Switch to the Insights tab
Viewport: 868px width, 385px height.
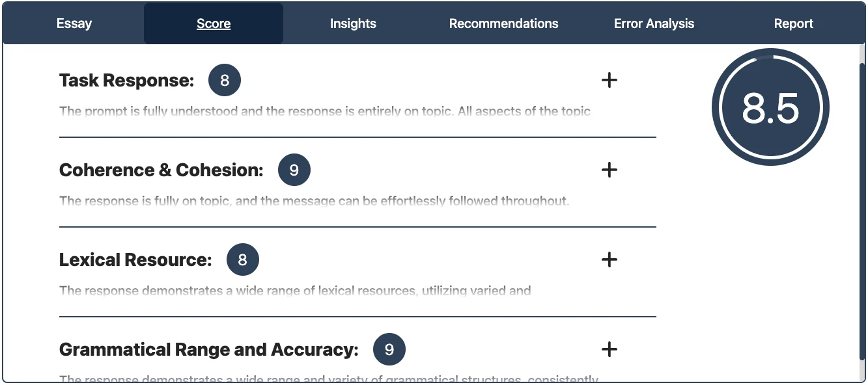click(x=353, y=24)
